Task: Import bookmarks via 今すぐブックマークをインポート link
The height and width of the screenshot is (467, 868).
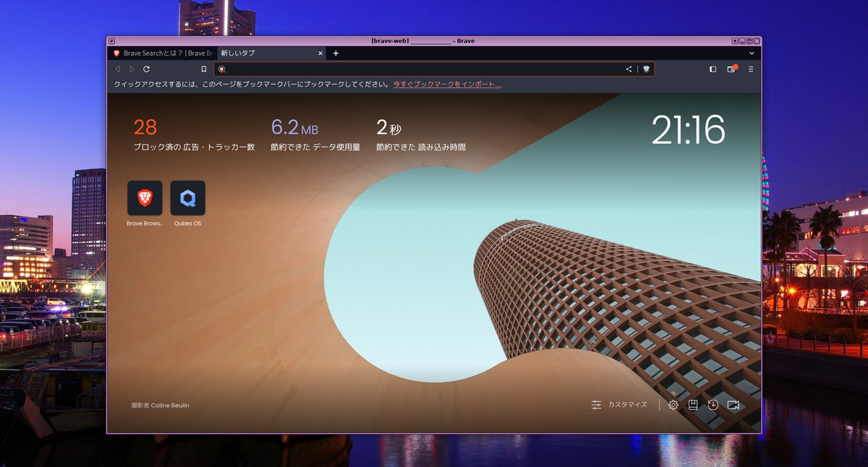Action: 447,85
